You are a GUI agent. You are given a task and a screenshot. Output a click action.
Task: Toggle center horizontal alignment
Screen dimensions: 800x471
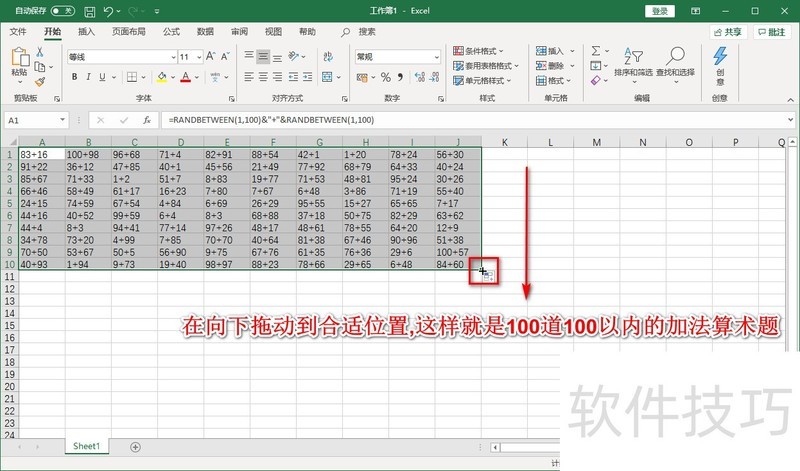[263, 77]
